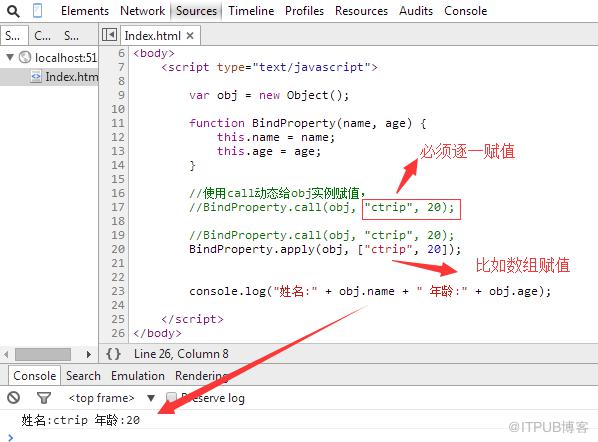Viewport: 598px width, 442px height.
Task: Click the console.log code line
Action: [x=370, y=291]
